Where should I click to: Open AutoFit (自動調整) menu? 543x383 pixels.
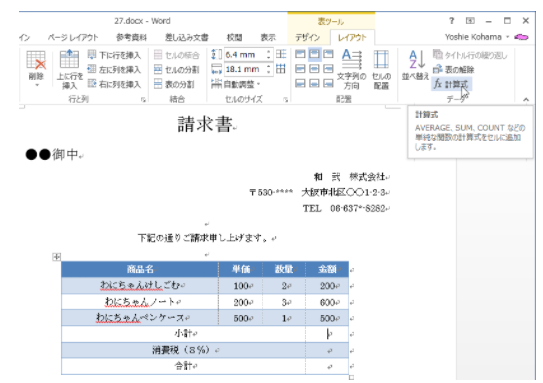[235, 84]
